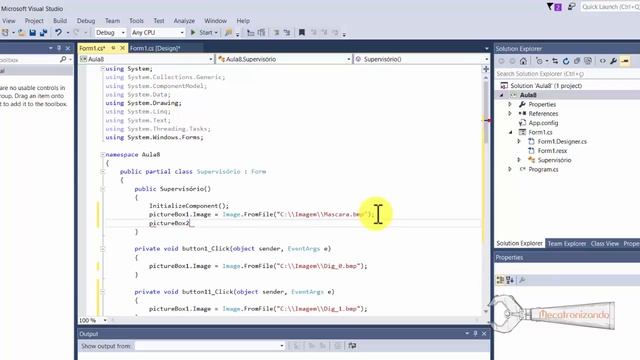Image resolution: width=640 pixels, height=360 pixels.
Task: Click the toggle word wrap icon in Output
Action: (x=352, y=346)
